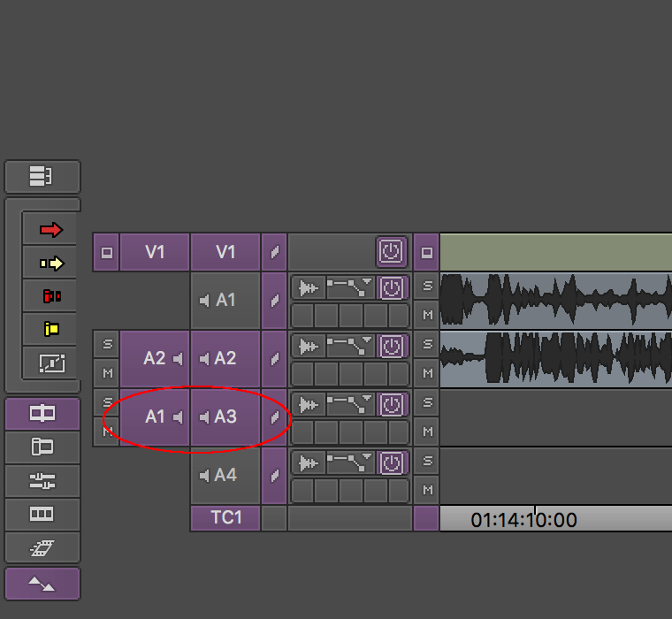The image size is (672, 619).
Task: Expand the toolbar with the bottom arrow button
Action: (42, 584)
